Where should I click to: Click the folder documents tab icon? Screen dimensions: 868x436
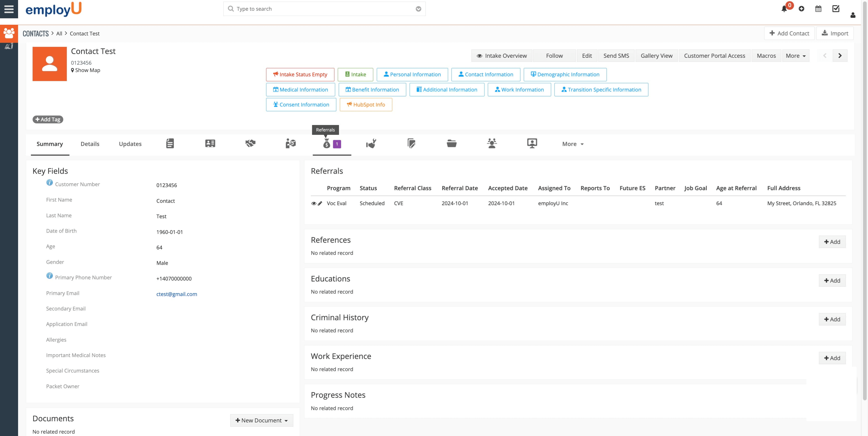[x=452, y=144]
